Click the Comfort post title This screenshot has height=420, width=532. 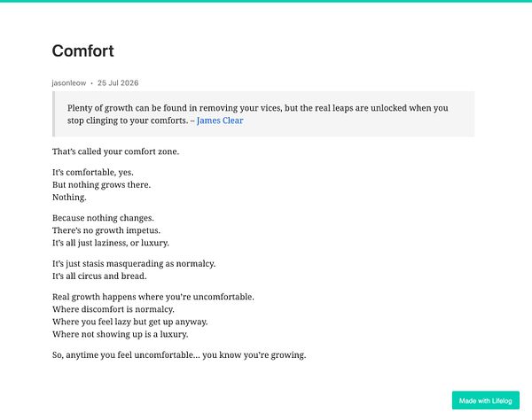pyautogui.click(x=83, y=51)
